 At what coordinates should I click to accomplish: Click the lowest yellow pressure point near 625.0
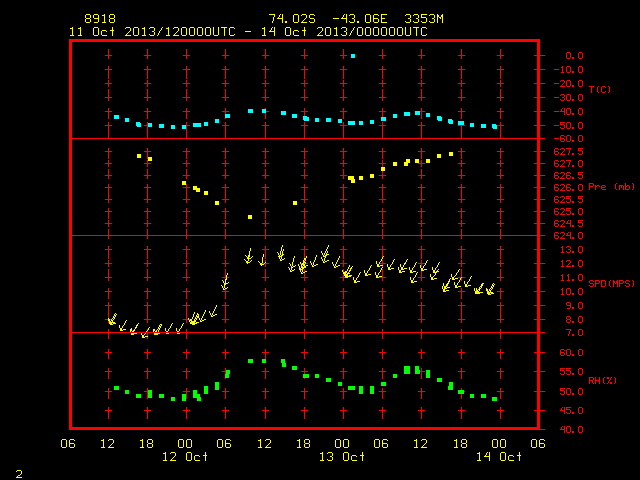click(x=250, y=217)
